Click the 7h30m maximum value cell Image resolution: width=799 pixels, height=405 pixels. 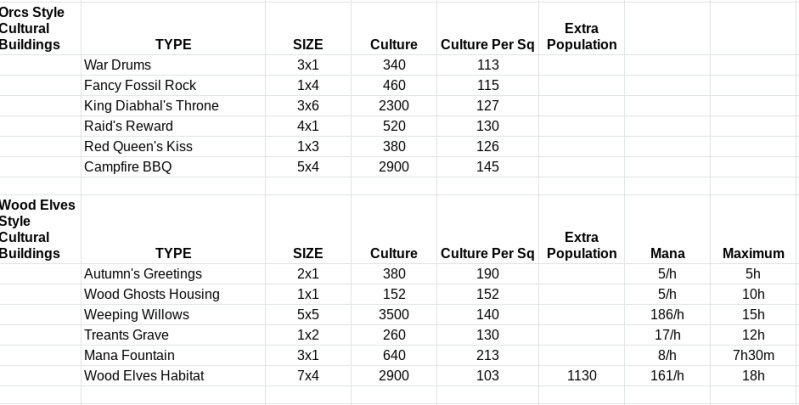click(x=752, y=354)
